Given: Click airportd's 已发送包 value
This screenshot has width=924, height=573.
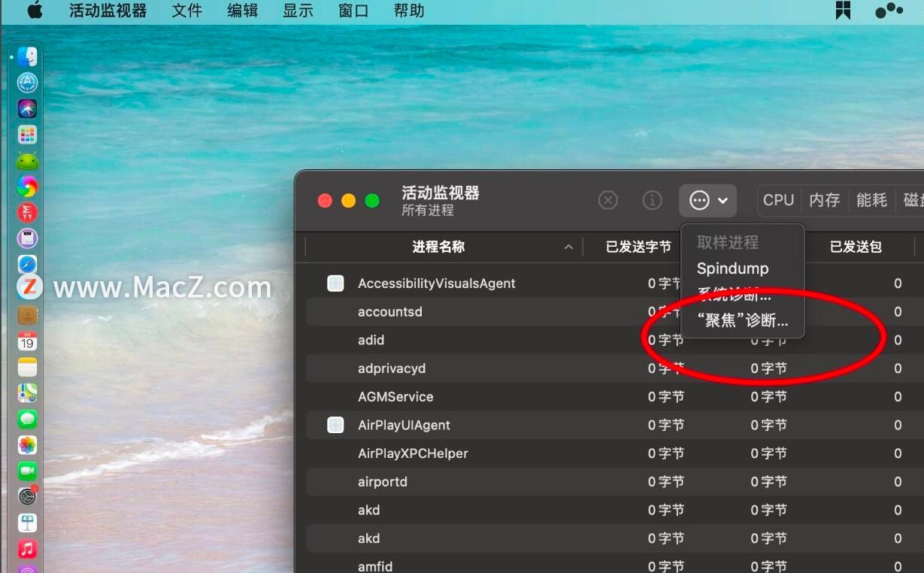Looking at the screenshot, I should tap(898, 482).
